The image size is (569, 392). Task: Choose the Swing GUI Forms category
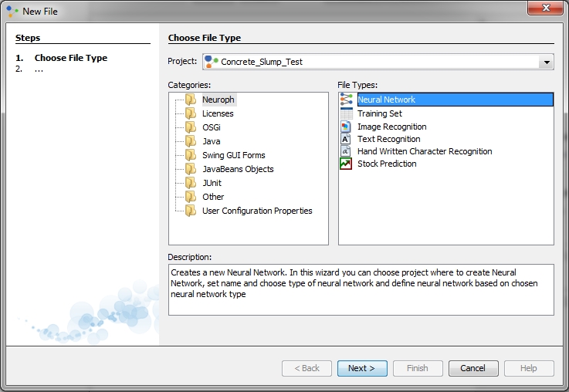233,155
